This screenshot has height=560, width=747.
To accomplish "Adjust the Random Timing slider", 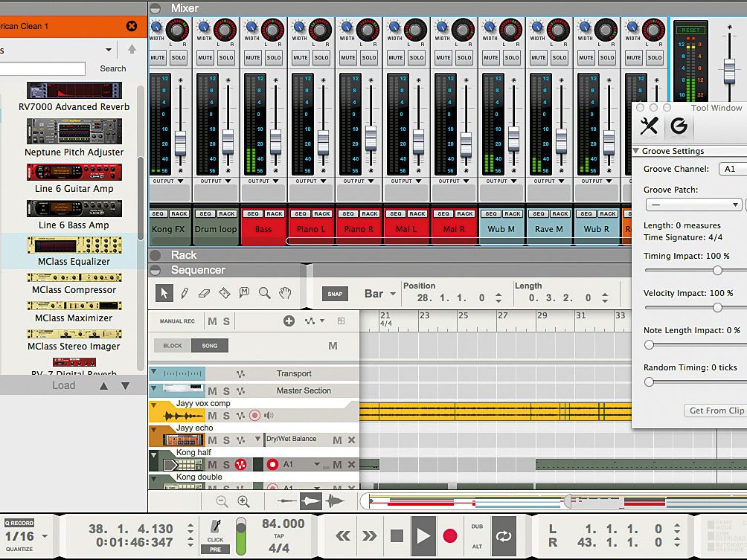I will (x=649, y=382).
